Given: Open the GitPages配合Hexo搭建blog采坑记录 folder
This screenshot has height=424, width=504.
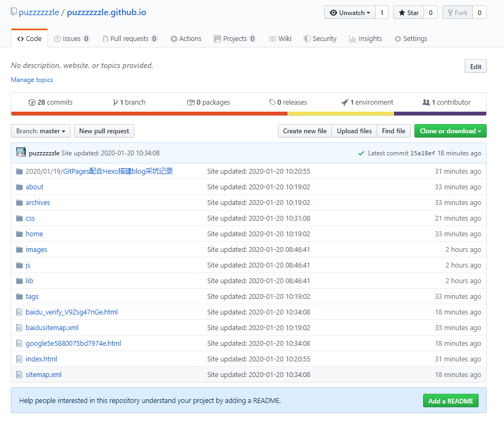Looking at the screenshot, I should [x=118, y=171].
